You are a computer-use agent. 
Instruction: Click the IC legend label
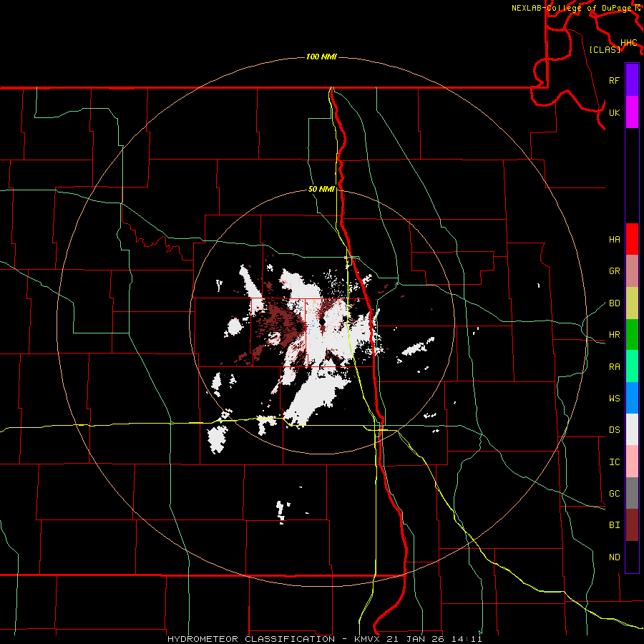pyautogui.click(x=615, y=462)
